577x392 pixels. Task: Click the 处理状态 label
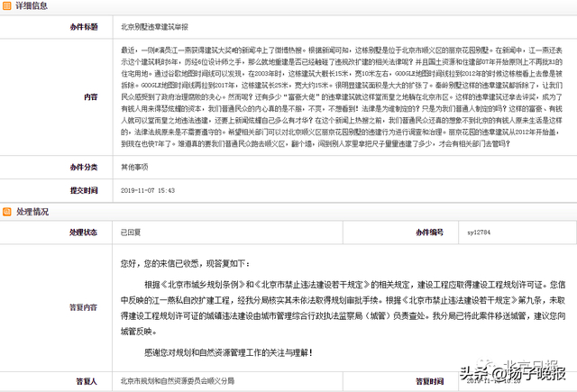click(84, 232)
